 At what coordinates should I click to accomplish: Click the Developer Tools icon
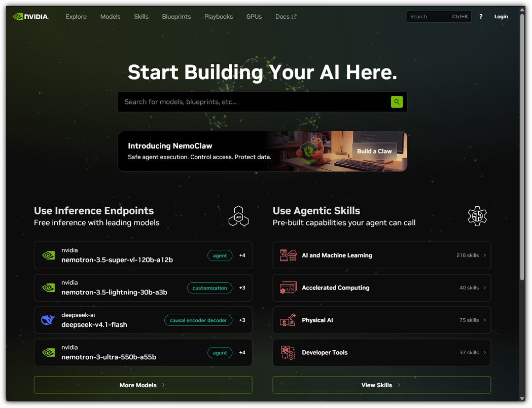point(288,353)
